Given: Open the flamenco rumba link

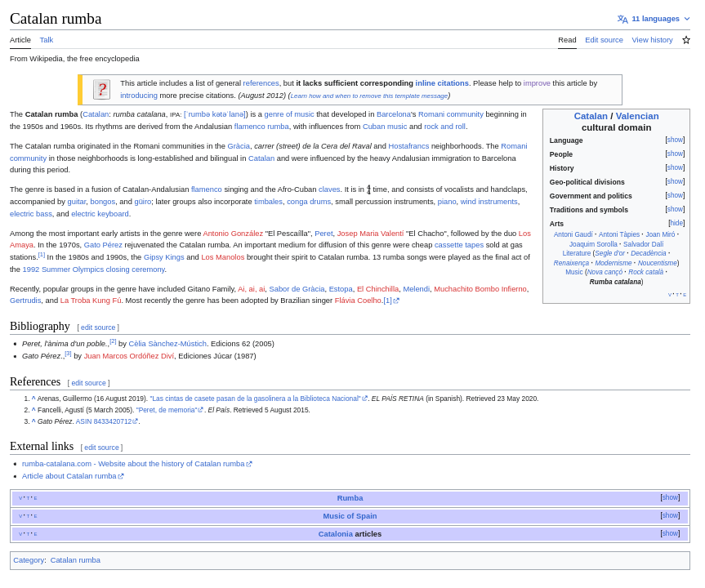Looking at the screenshot, I should 261,127.
